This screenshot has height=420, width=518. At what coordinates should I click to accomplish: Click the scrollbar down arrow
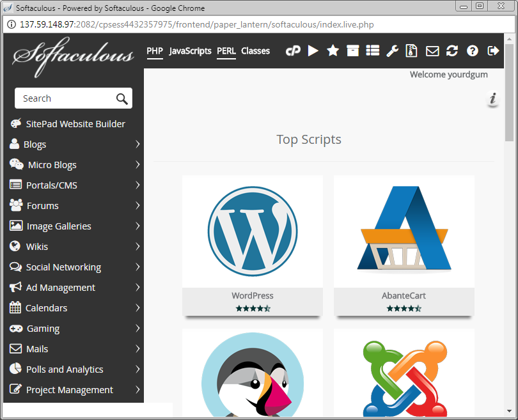click(x=509, y=411)
